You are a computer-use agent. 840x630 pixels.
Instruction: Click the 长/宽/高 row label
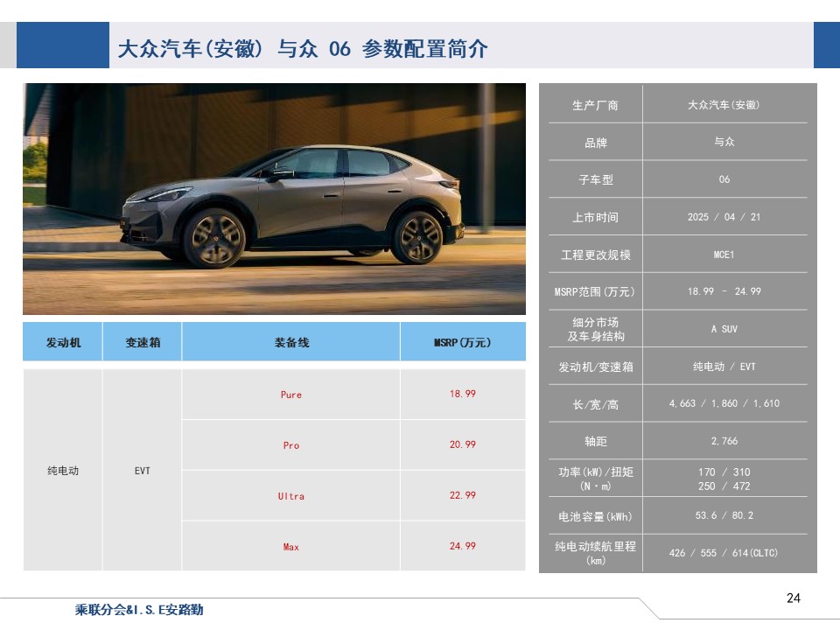point(595,404)
